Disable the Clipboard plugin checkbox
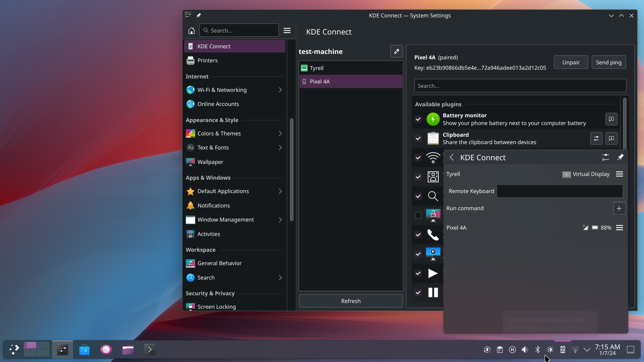Image resolution: width=644 pixels, height=362 pixels. click(x=418, y=138)
